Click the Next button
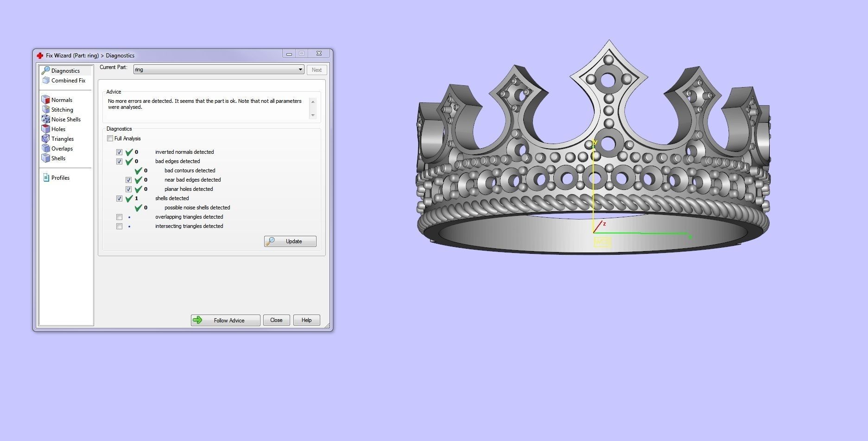The image size is (868, 441). tap(317, 70)
